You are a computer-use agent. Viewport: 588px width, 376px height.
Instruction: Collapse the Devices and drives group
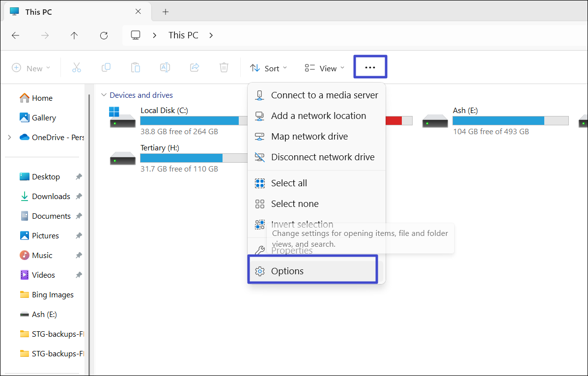coord(104,95)
